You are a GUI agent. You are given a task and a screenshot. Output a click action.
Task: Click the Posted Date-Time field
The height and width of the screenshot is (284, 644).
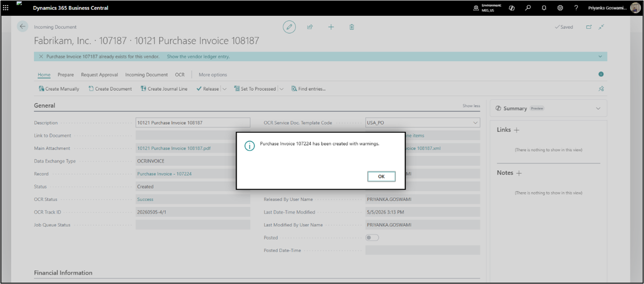click(x=423, y=250)
